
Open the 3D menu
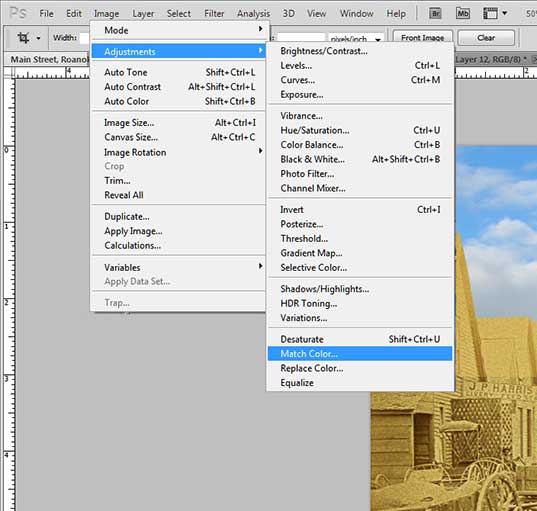(x=288, y=14)
